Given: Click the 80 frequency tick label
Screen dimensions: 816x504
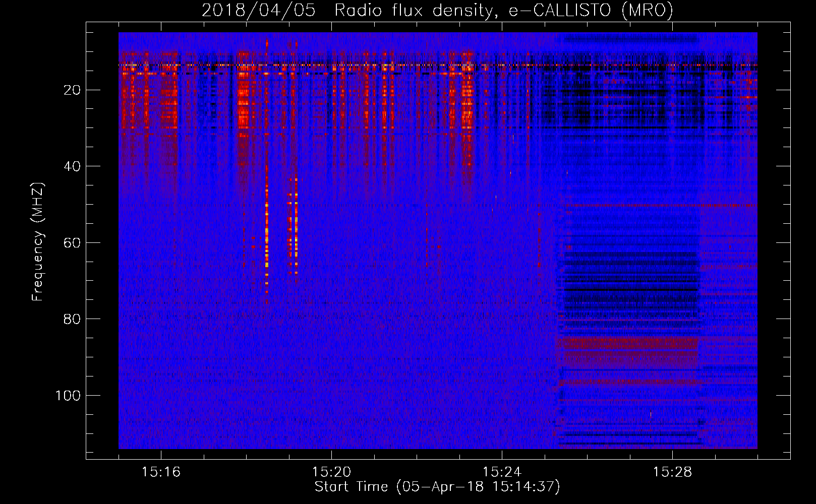Looking at the screenshot, I should tap(73, 319).
